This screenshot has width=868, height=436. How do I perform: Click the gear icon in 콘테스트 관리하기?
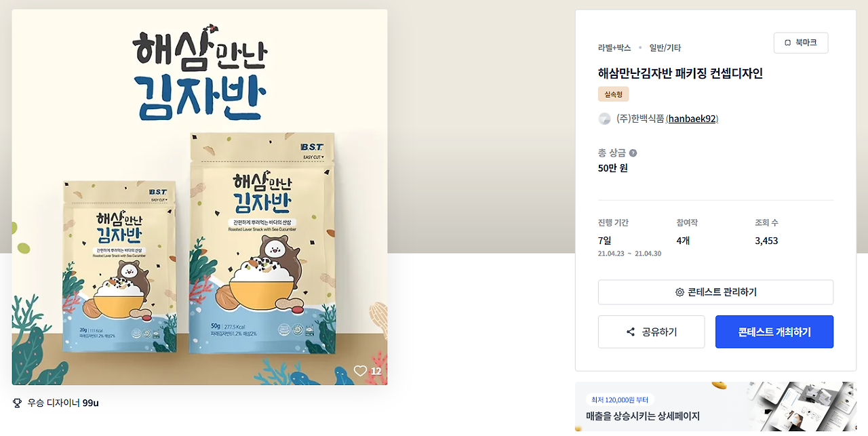[x=679, y=292]
